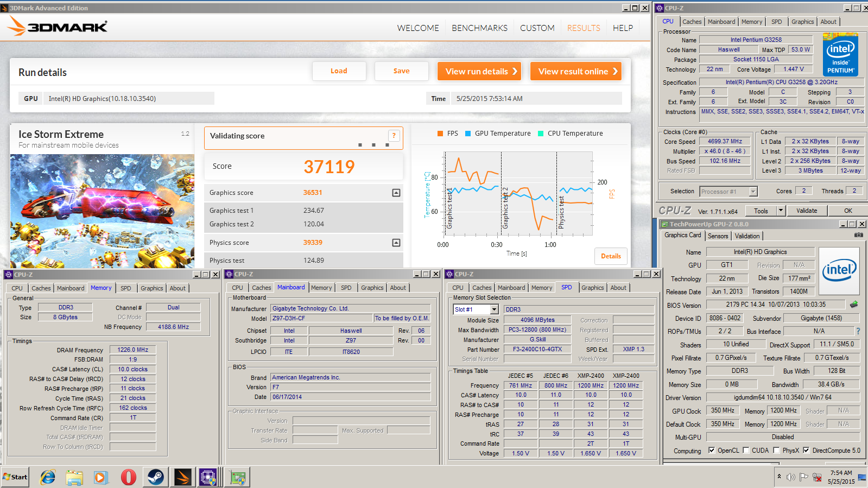This screenshot has height=488, width=868.
Task: Open Action Center flag icon
Action: [x=803, y=477]
